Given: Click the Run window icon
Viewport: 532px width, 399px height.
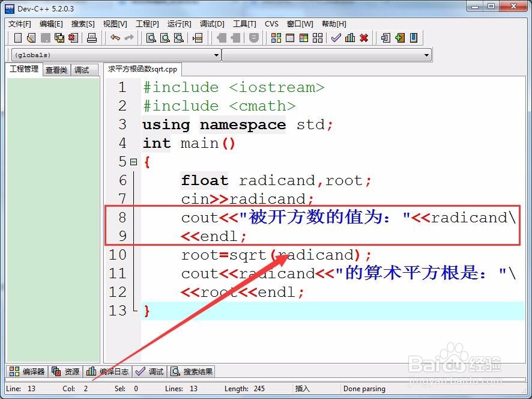Looking at the screenshot, I should (x=290, y=38).
